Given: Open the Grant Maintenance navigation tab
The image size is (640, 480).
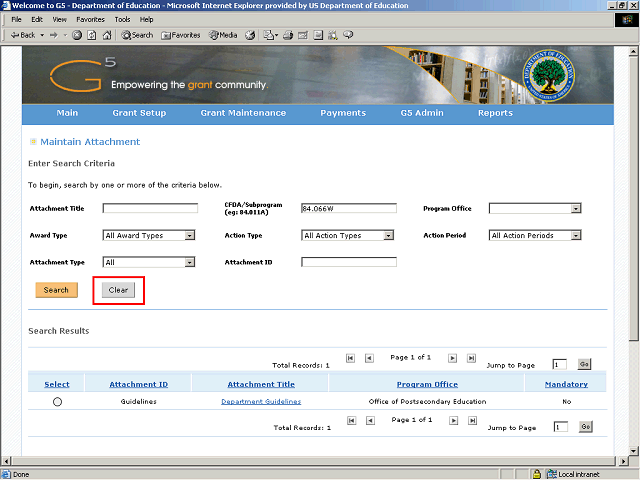Looking at the screenshot, I should click(243, 113).
